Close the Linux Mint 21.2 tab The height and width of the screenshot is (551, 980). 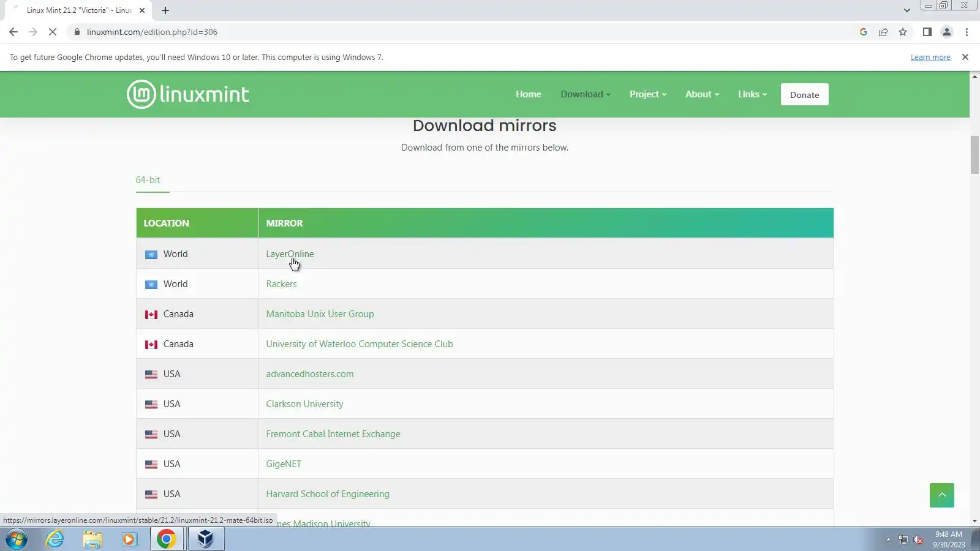(x=142, y=10)
